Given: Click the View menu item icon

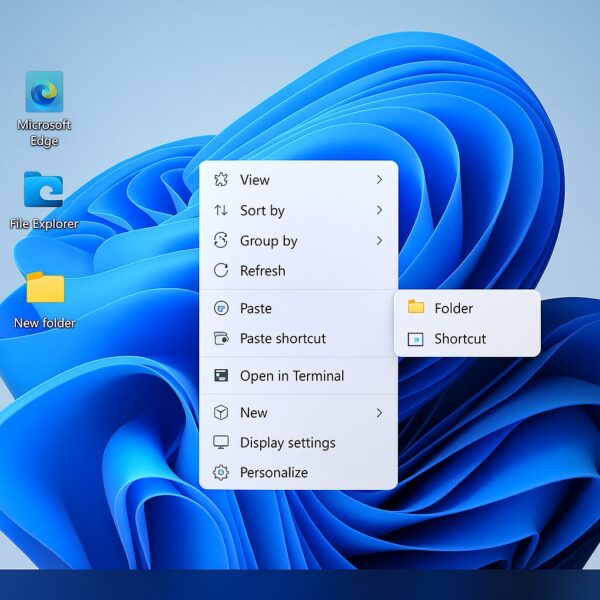Looking at the screenshot, I should pos(221,179).
